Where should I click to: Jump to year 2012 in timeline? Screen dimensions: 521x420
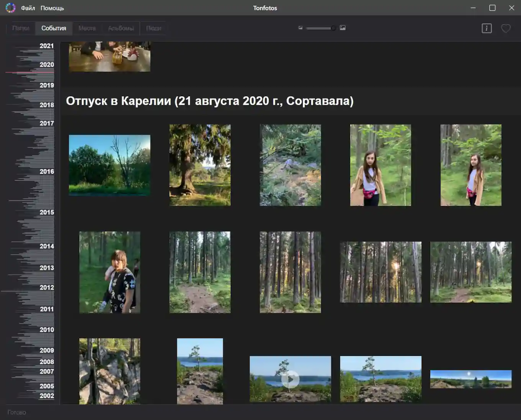pos(47,288)
